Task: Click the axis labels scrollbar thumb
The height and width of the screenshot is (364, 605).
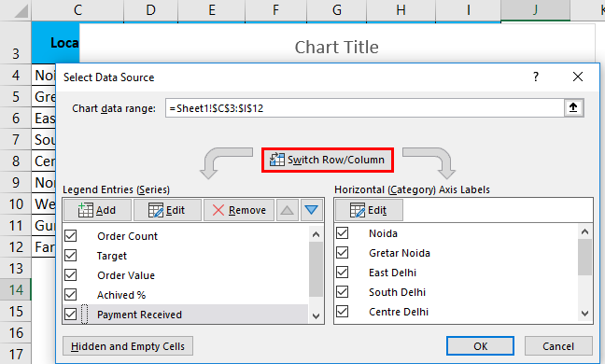Action: tap(585, 258)
